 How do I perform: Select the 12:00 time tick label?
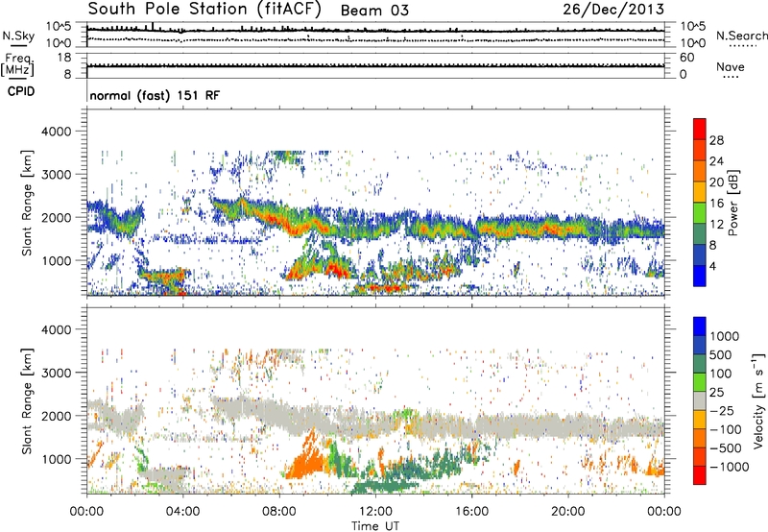[375, 512]
